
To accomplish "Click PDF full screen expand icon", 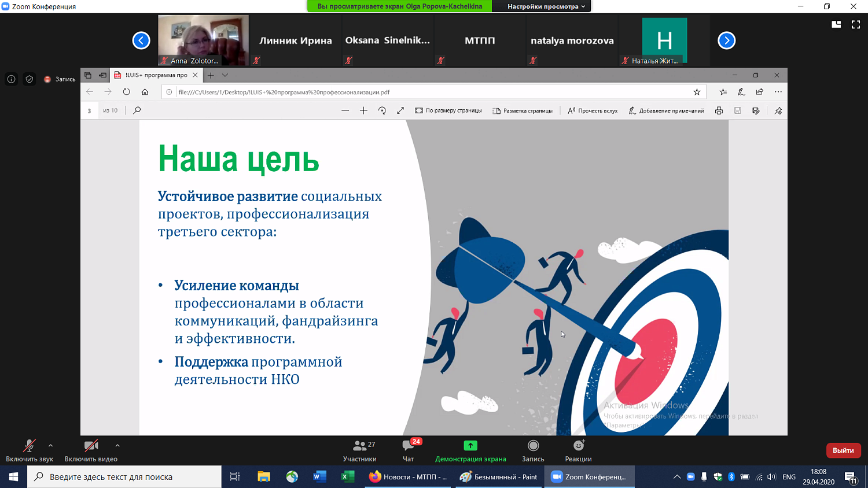I will pos(400,110).
